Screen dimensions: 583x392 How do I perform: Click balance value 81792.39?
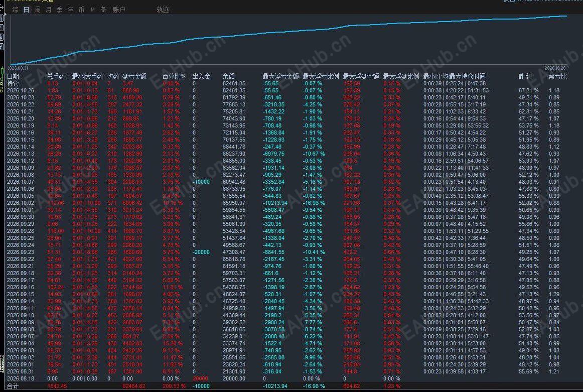coord(234,97)
